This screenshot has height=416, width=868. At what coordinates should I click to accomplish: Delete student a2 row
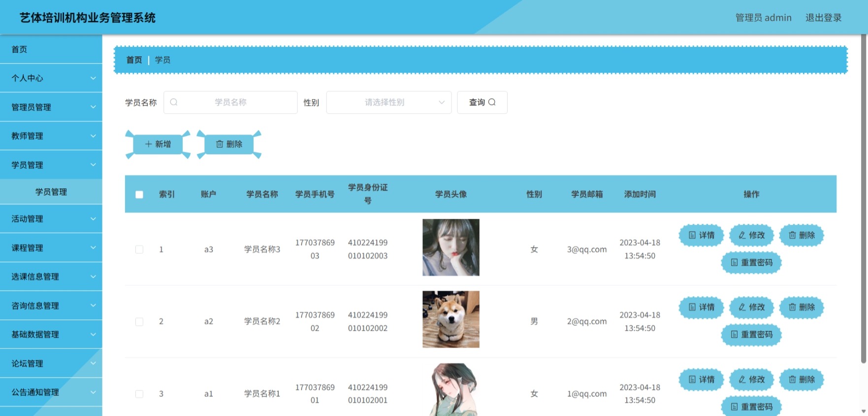[x=802, y=307]
